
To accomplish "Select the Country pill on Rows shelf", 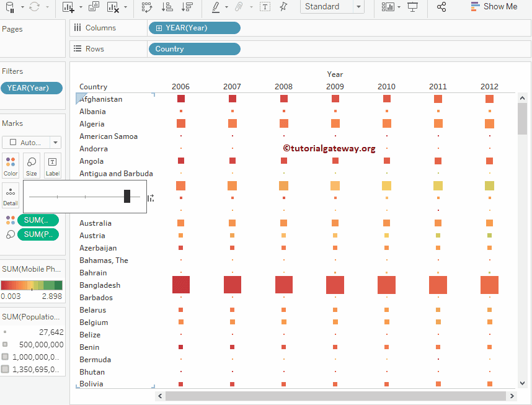I will [194, 49].
